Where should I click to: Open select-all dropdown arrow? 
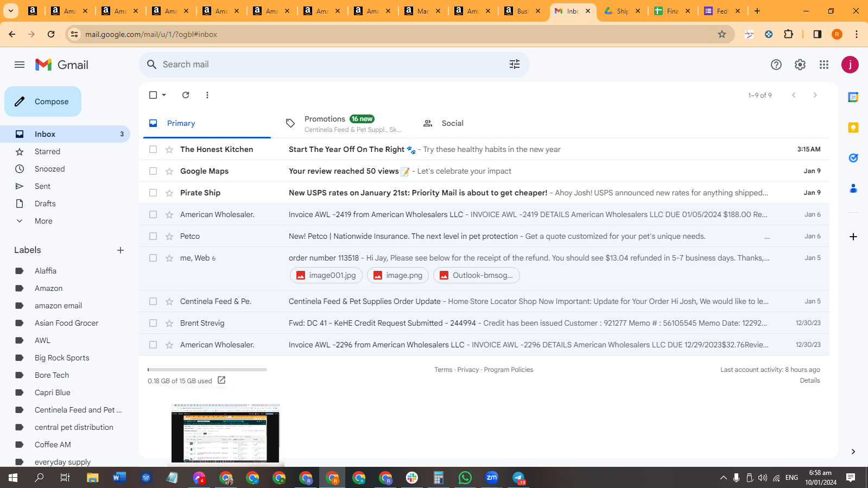point(164,95)
